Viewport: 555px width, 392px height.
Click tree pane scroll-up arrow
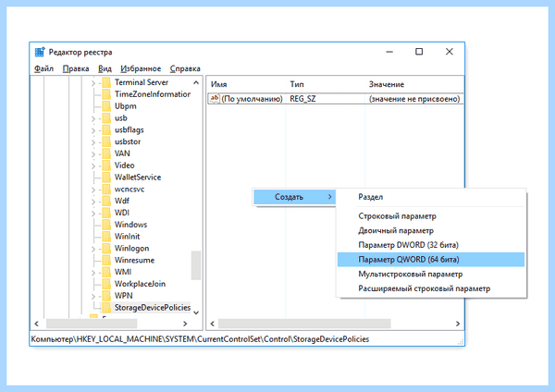point(196,83)
